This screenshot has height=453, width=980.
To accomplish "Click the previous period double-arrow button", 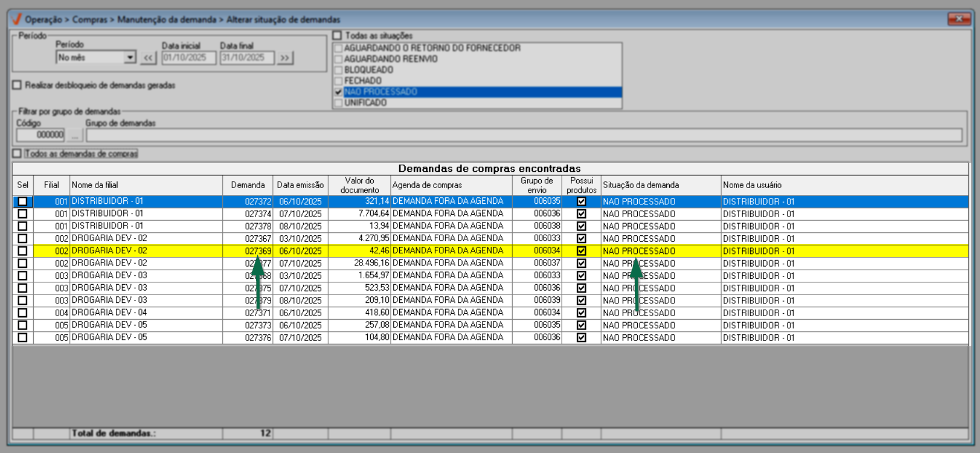I will [148, 58].
